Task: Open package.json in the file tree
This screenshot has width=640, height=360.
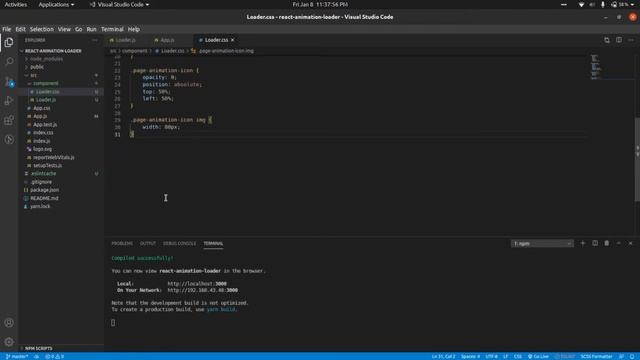Action: pos(44,190)
